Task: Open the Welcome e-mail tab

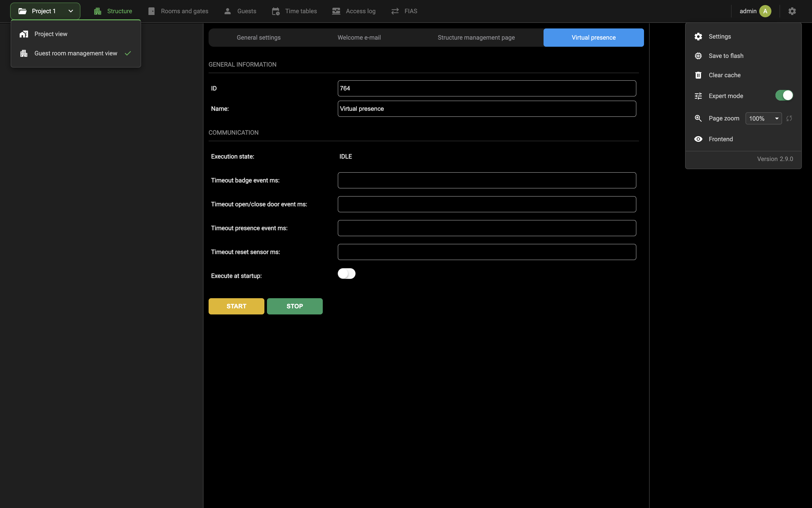Action: pos(359,38)
